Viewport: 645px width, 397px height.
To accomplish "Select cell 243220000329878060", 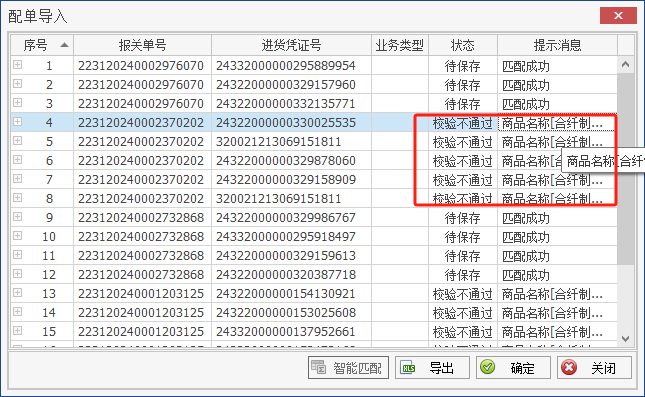I will [x=291, y=160].
